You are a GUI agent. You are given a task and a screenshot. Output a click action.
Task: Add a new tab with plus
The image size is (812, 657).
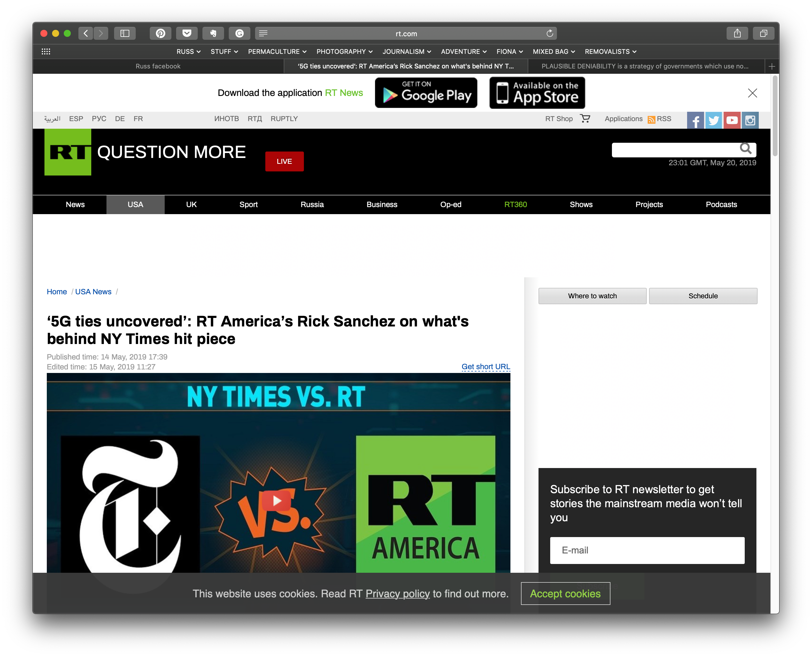point(772,66)
